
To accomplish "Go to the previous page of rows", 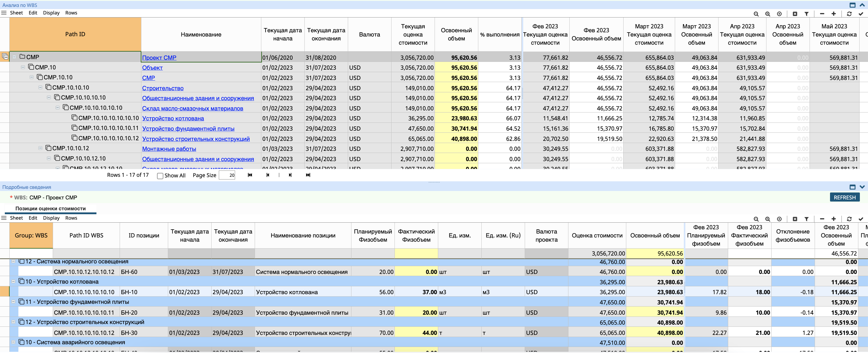I will [x=268, y=175].
